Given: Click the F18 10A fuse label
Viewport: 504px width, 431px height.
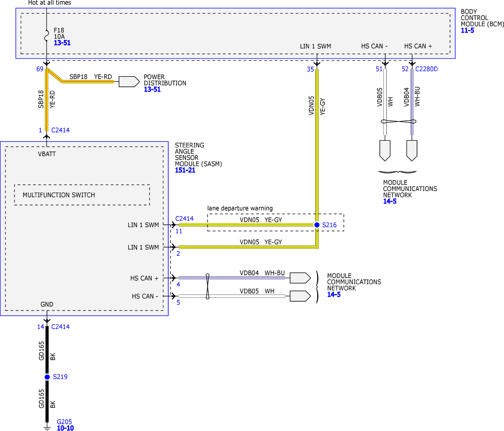Looking at the screenshot, I should click(x=59, y=33).
